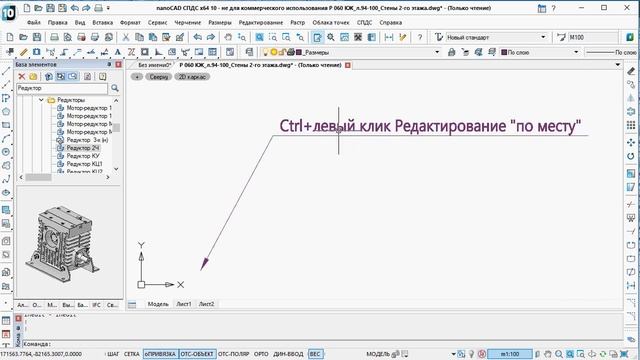
Task: Click the Array grid tool in right toolbar
Action: (631, 125)
